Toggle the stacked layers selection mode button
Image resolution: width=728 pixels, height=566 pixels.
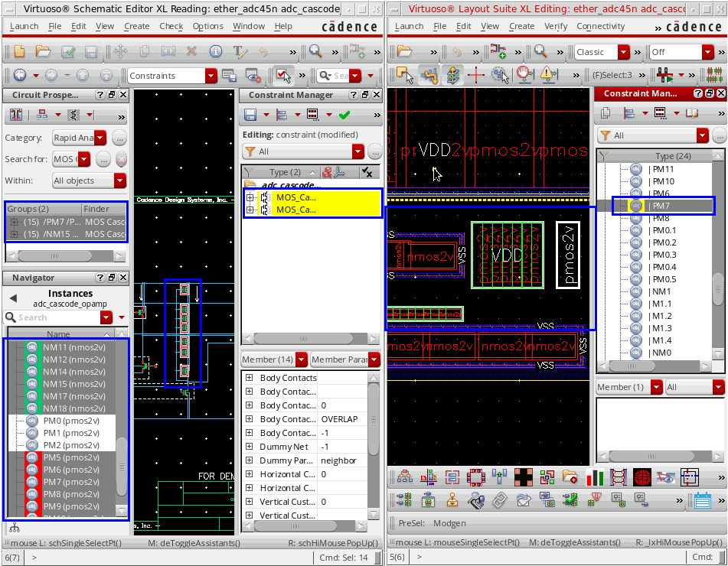[453, 75]
